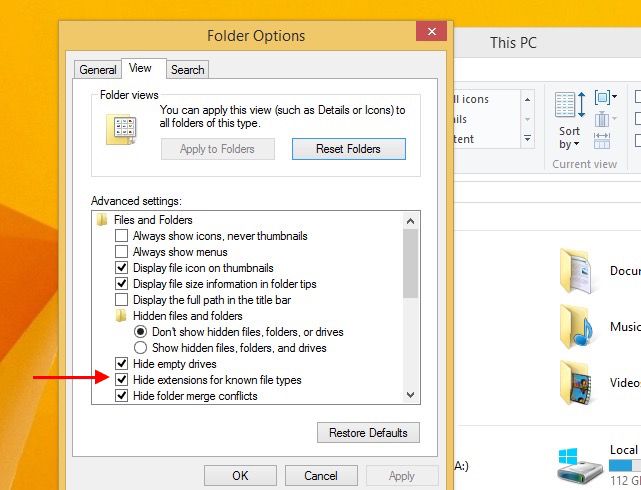Click layout gallery scroll-up arrow in This PC
641x490 pixels.
coord(528,99)
